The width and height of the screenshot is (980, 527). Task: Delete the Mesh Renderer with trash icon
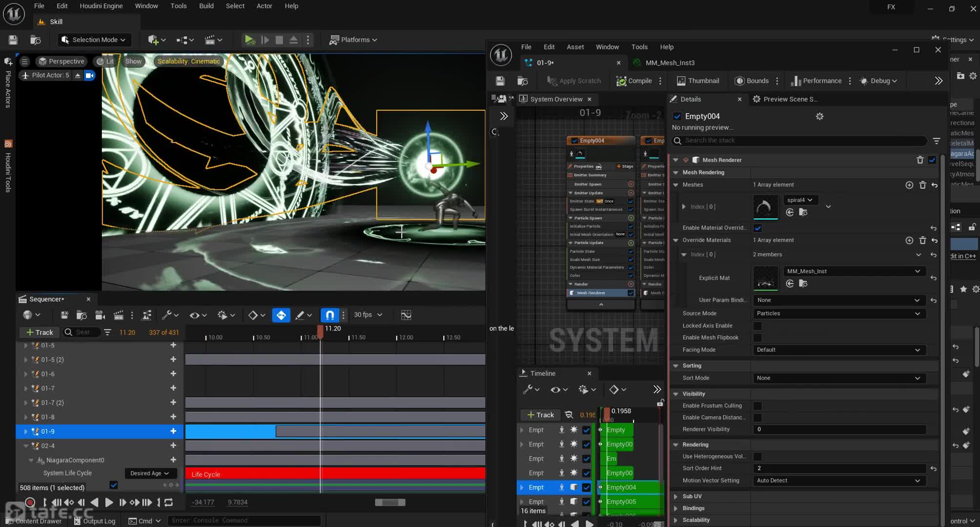(920, 160)
